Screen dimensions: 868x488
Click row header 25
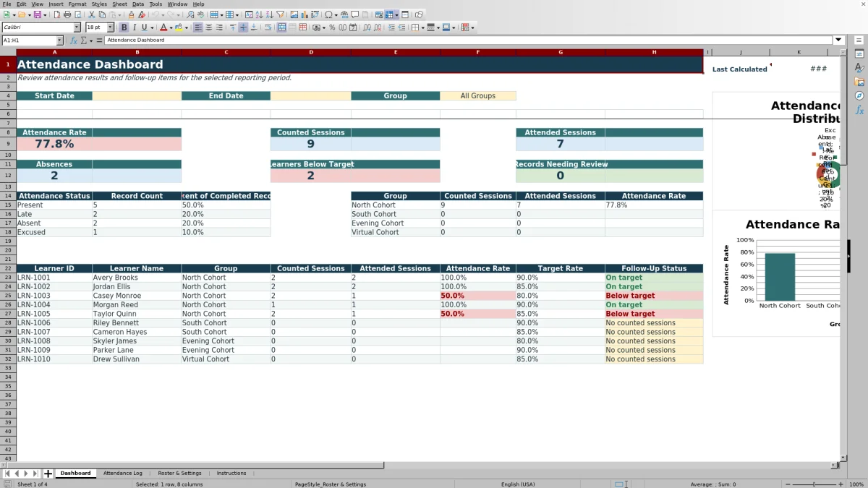pyautogui.click(x=8, y=296)
